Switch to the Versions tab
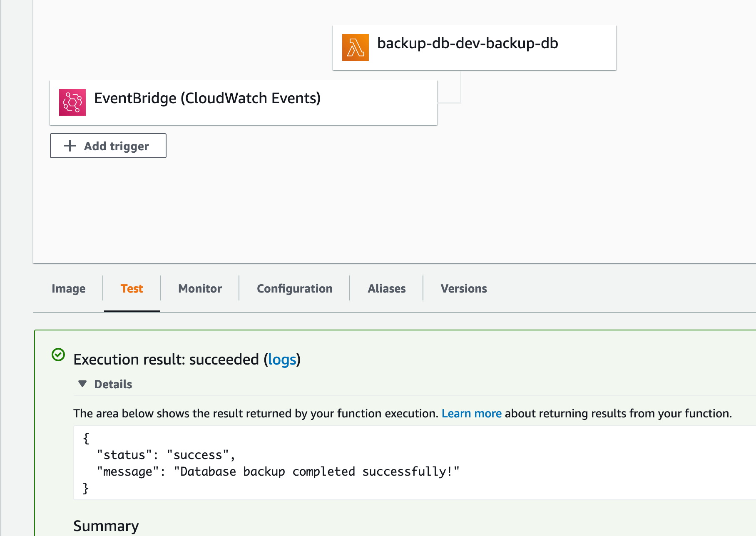The height and width of the screenshot is (536, 756). pyautogui.click(x=463, y=288)
